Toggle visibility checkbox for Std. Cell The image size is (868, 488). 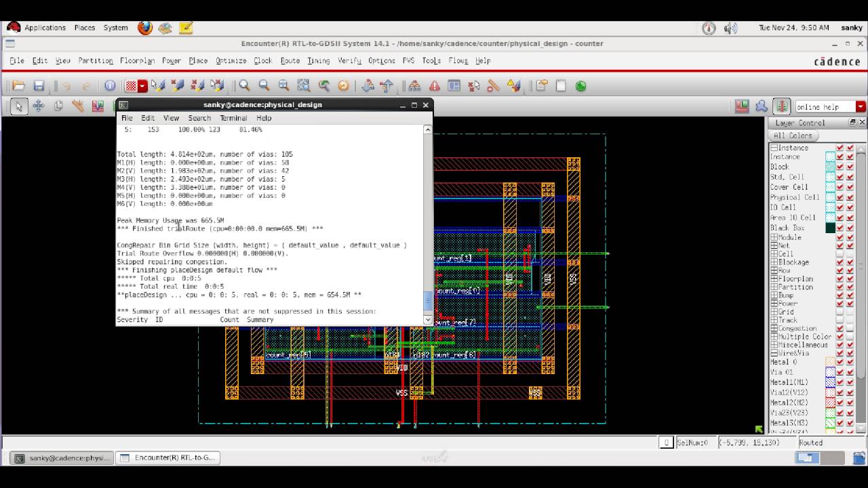pos(840,177)
